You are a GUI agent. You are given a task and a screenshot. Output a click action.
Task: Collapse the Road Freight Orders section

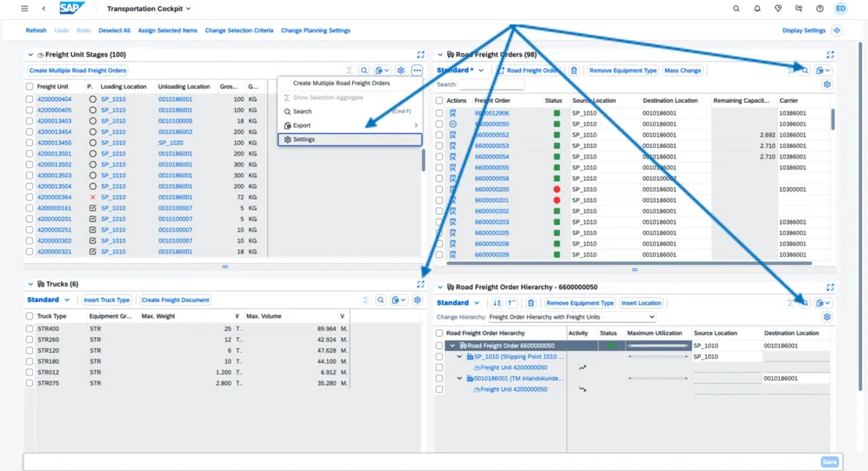point(440,54)
